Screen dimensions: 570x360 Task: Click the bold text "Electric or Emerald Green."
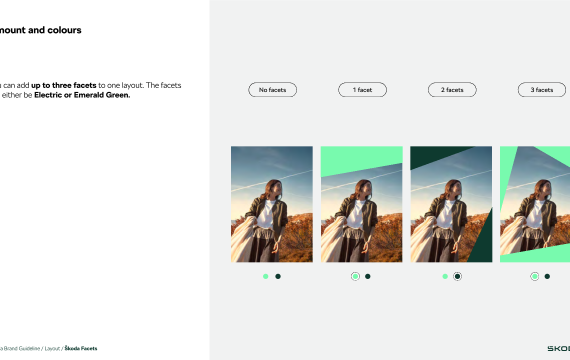(x=82, y=95)
